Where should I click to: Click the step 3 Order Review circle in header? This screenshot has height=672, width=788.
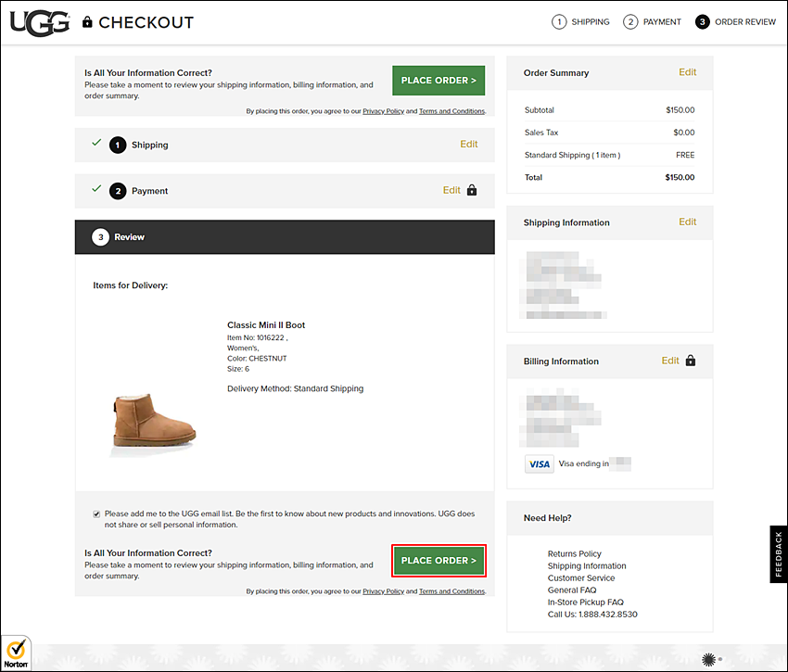pyautogui.click(x=702, y=22)
